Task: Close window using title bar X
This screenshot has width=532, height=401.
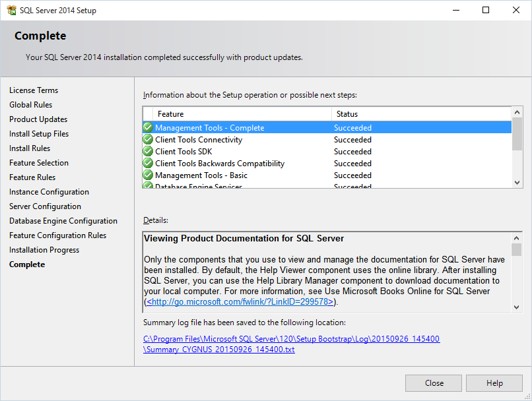Action: (x=516, y=10)
